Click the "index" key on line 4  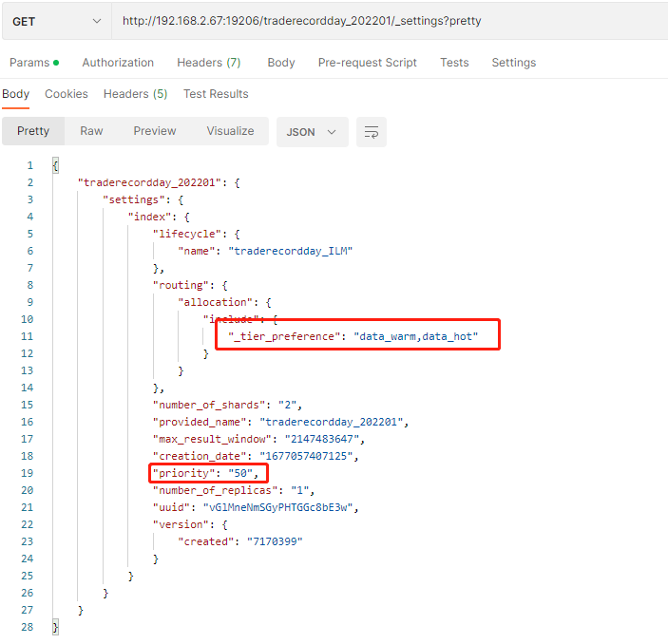pos(149,217)
